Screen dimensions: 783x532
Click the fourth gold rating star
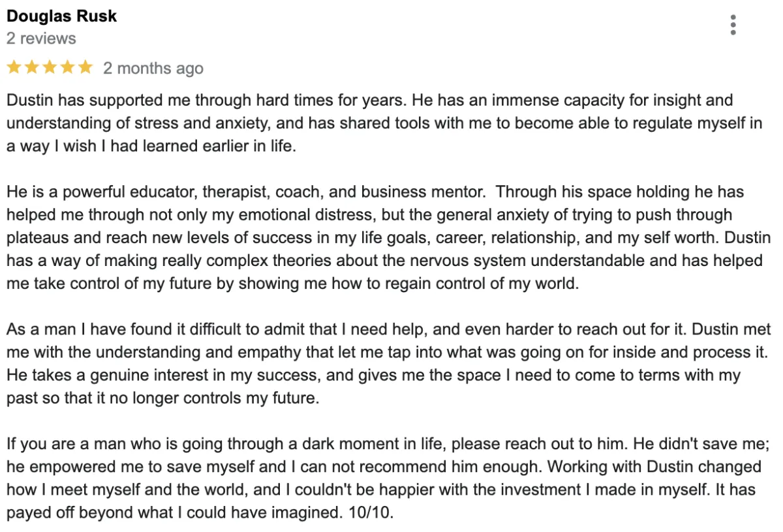[68, 67]
